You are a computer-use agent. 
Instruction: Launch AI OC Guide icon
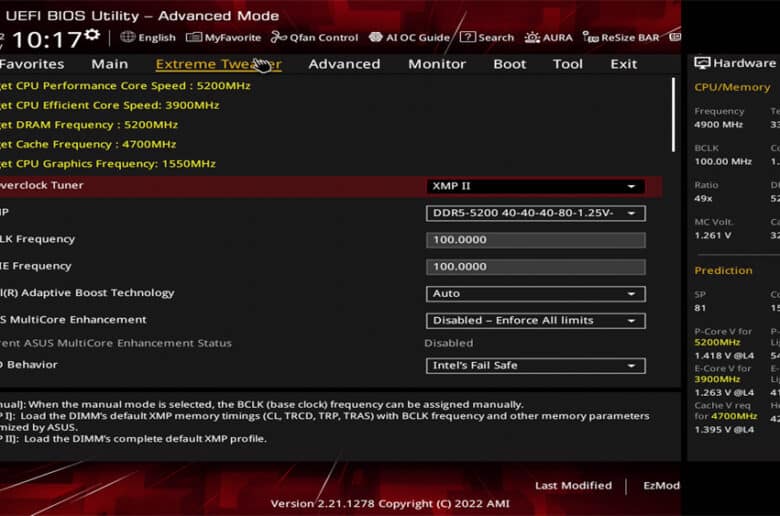[376, 37]
